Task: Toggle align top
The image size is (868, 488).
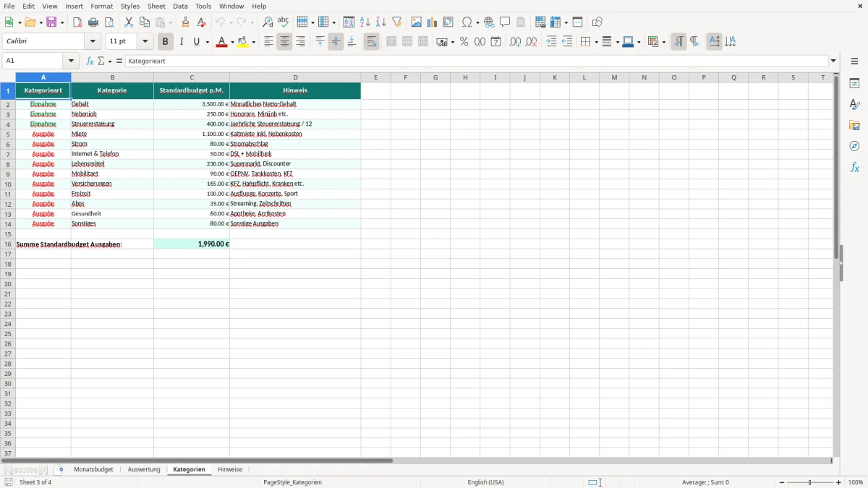Action: (x=320, y=42)
